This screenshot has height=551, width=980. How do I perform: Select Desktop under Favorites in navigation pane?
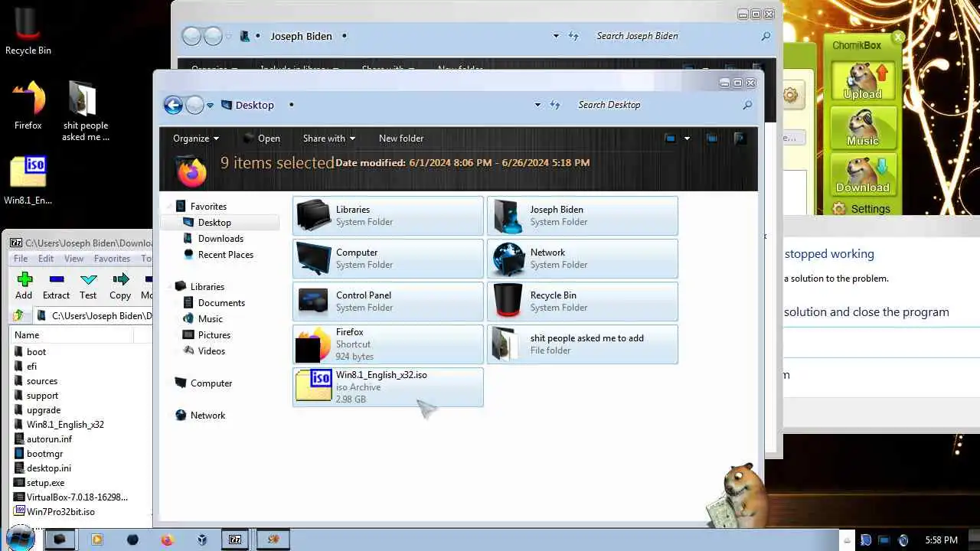click(214, 223)
